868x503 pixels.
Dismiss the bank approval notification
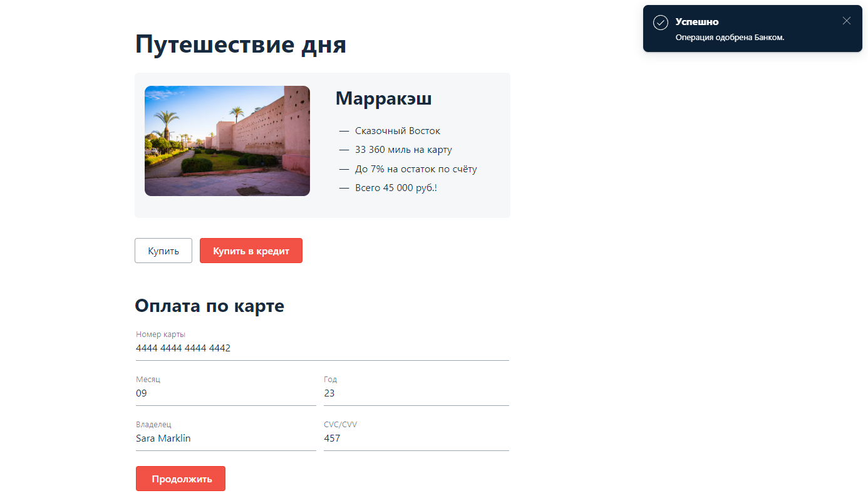(x=846, y=21)
